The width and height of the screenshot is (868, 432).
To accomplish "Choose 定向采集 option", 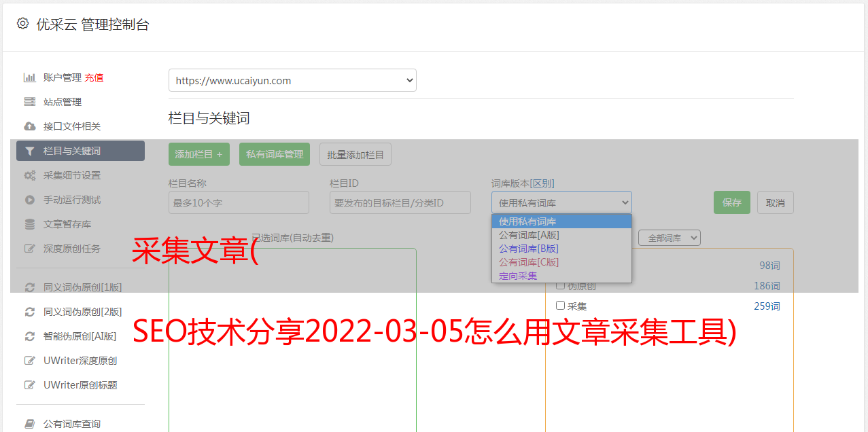I will coord(561,276).
